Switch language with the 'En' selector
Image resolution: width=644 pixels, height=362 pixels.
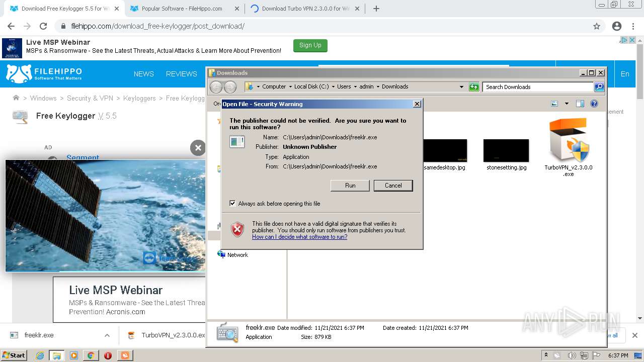tap(625, 74)
